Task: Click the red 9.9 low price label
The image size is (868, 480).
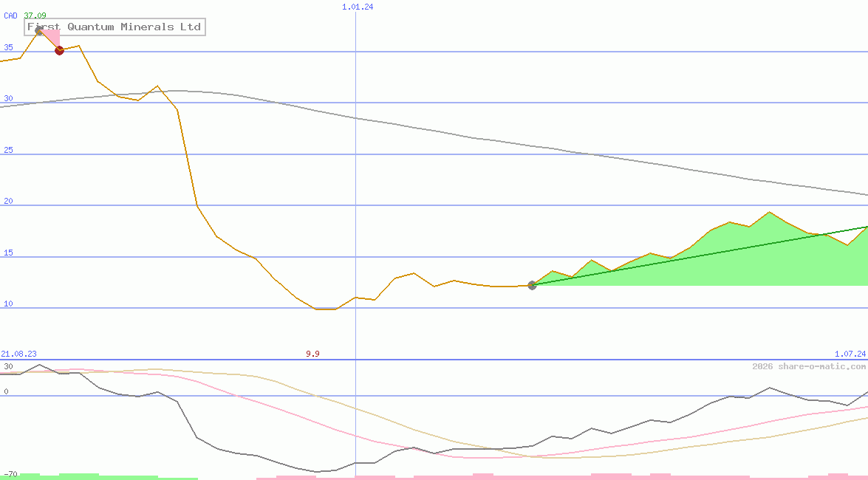Action: (312, 354)
